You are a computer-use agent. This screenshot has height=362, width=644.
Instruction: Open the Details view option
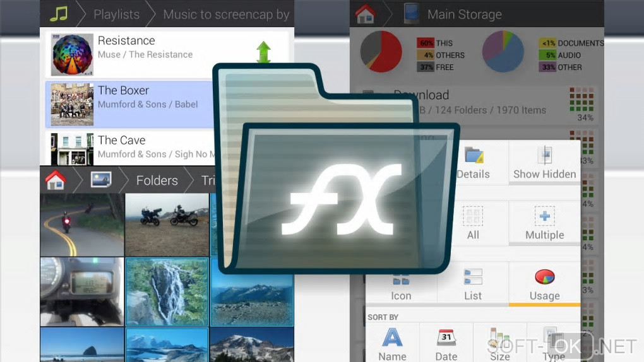tap(473, 163)
